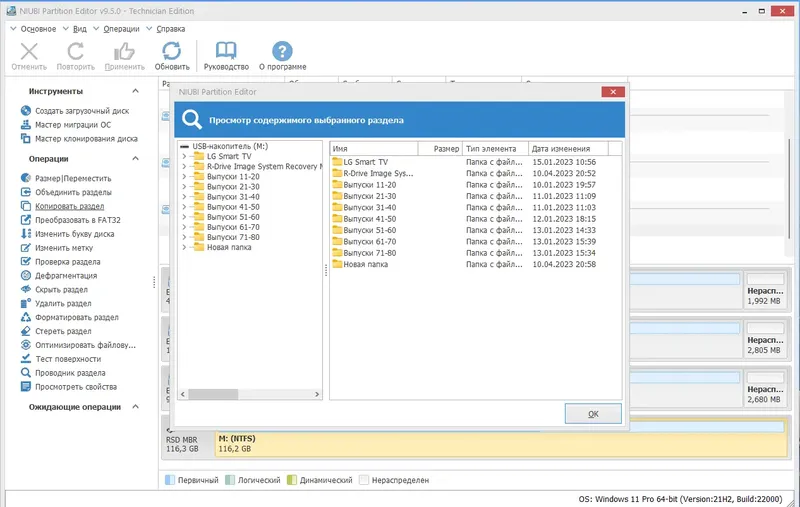This screenshot has height=507, width=800.
Task: Expand Выпуски 41-50 folder in tree
Action: pyautogui.click(x=184, y=207)
